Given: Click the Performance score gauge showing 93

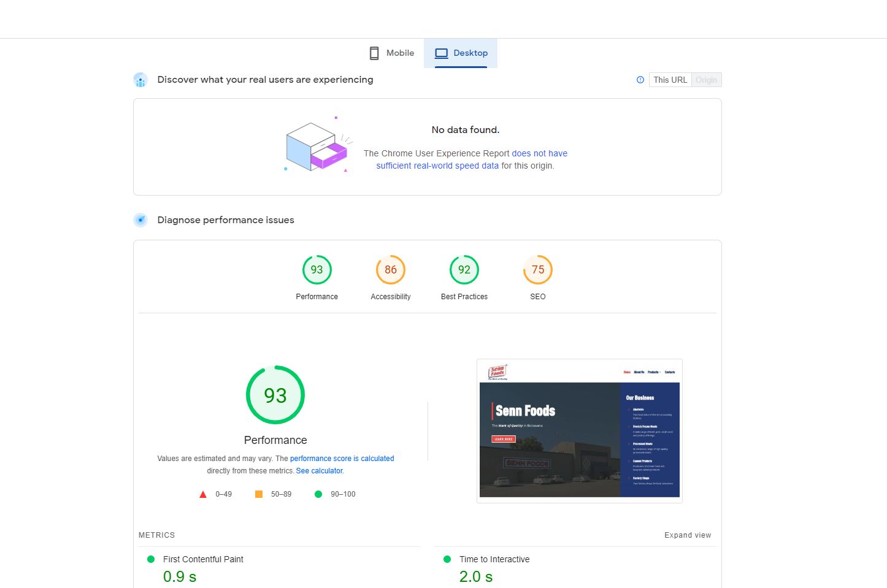Looking at the screenshot, I should (x=317, y=270).
